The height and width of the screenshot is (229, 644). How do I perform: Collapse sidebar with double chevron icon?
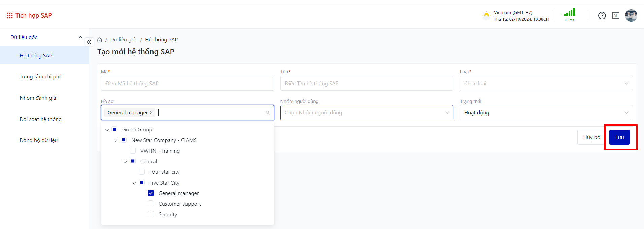(x=89, y=42)
